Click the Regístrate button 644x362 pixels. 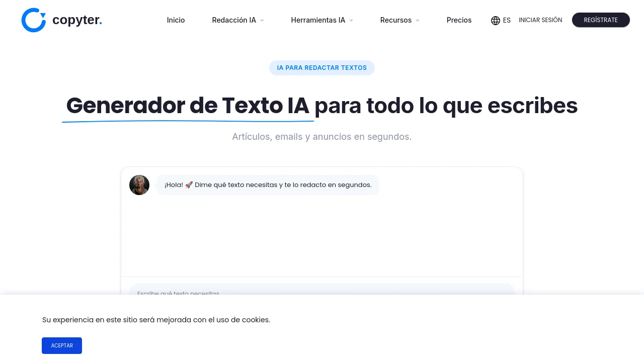(x=601, y=20)
